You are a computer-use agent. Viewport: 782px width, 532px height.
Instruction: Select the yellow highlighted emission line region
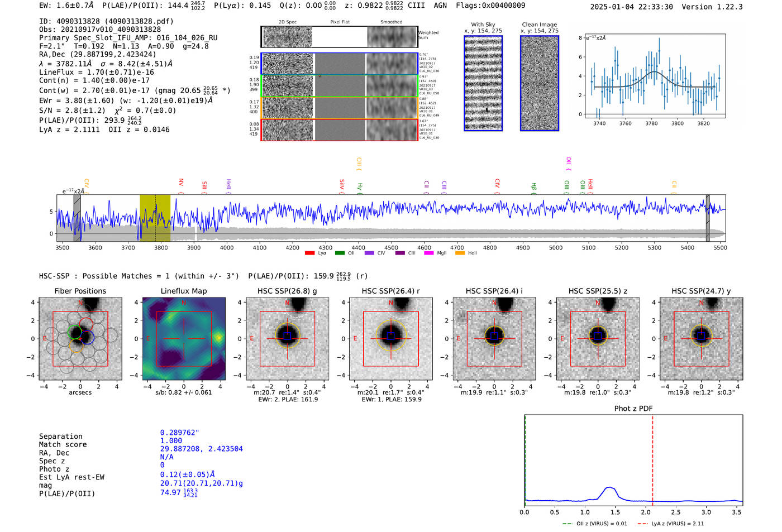tap(155, 218)
